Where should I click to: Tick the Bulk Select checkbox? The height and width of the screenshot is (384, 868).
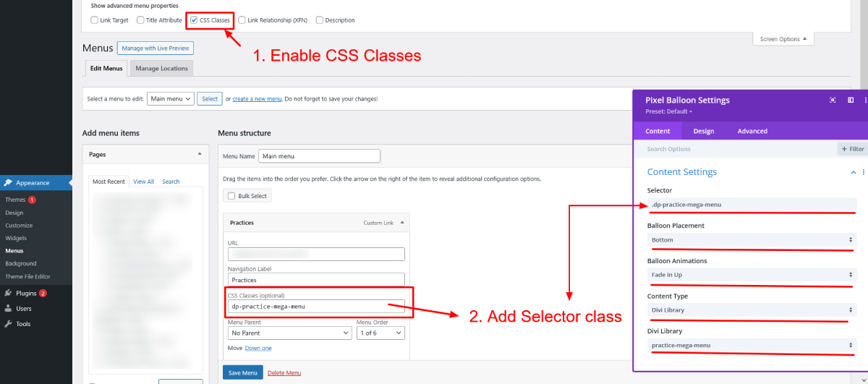point(231,196)
